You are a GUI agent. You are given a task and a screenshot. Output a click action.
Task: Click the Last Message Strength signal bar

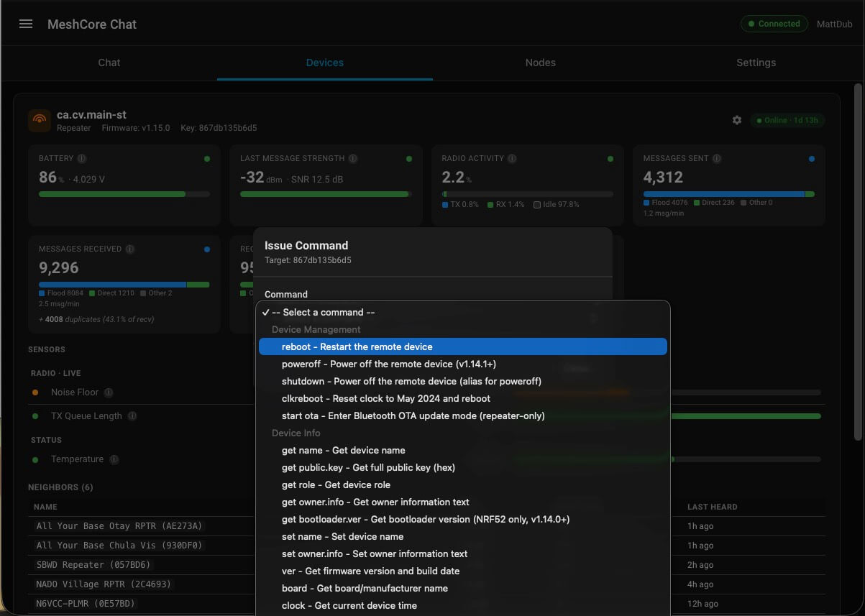326,194
